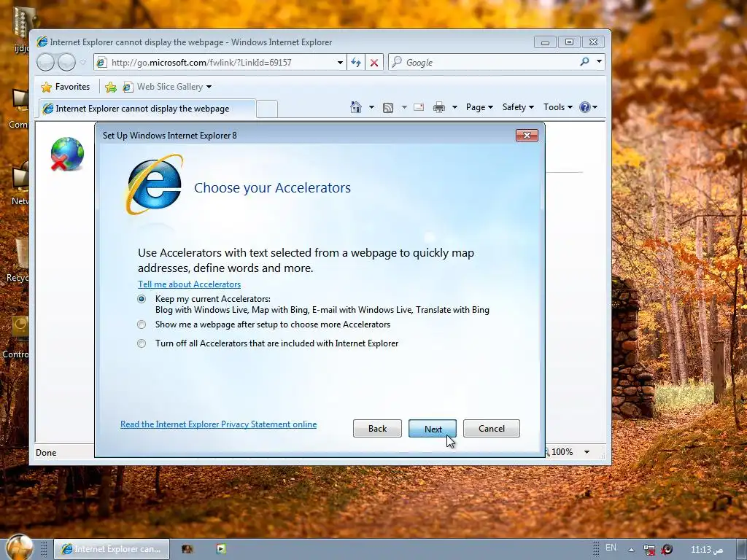
Task: Click the Read Mail icon
Action: coord(419,107)
